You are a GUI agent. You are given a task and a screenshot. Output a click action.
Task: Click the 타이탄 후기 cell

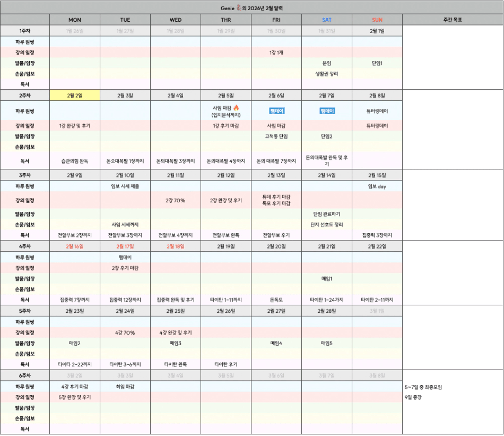click(226, 364)
